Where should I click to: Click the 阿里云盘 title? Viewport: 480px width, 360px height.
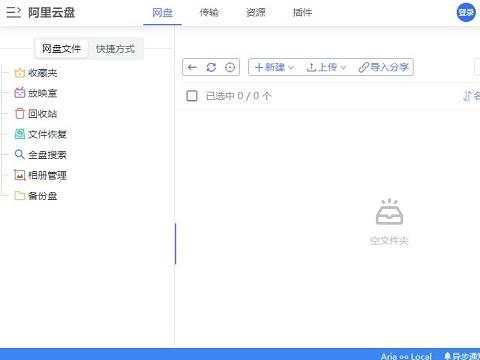click(x=51, y=13)
